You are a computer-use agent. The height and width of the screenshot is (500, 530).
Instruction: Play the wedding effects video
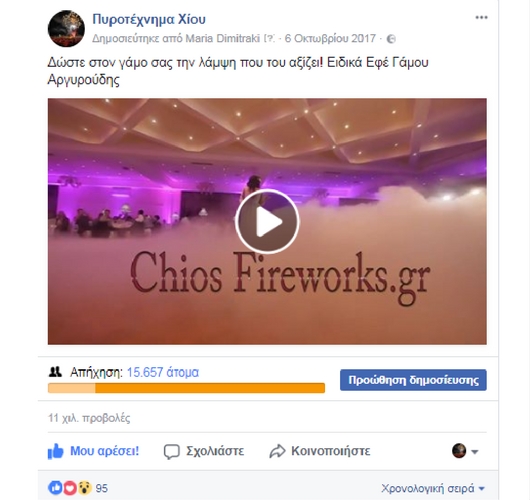coord(267,221)
